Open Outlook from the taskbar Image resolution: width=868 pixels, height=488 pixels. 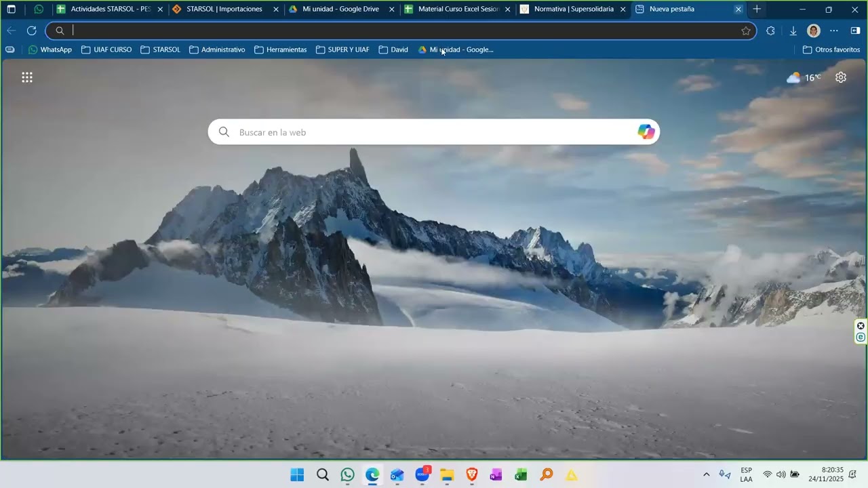tap(397, 475)
